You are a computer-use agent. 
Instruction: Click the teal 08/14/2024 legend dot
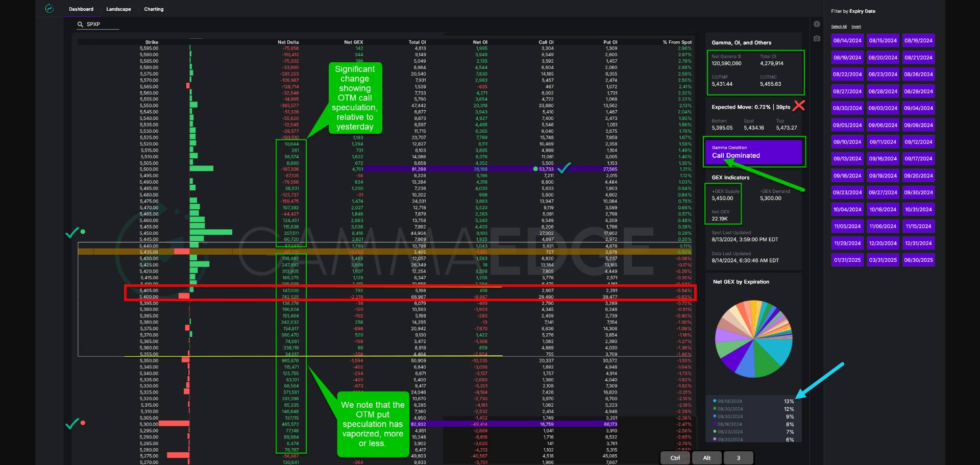[715, 401]
